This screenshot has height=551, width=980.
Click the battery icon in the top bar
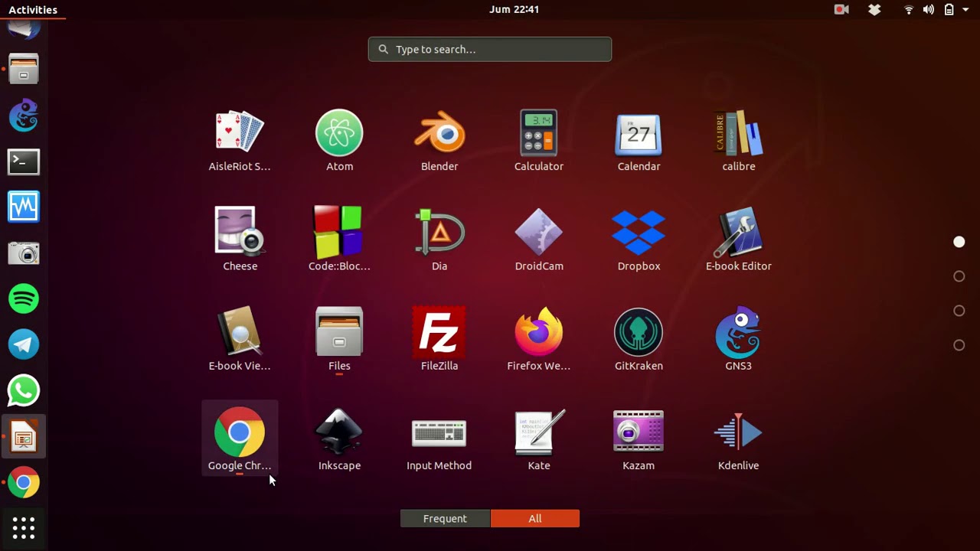point(949,10)
